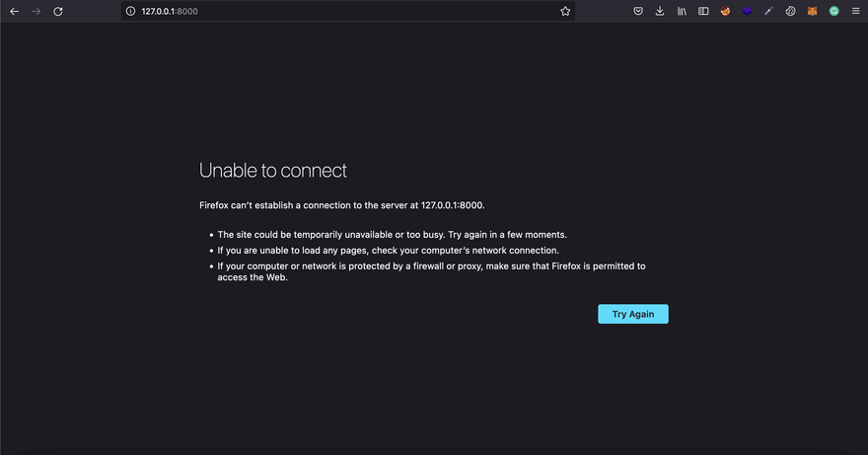The height and width of the screenshot is (455, 868).
Task: Click the Try Again button
Action: pyautogui.click(x=632, y=314)
